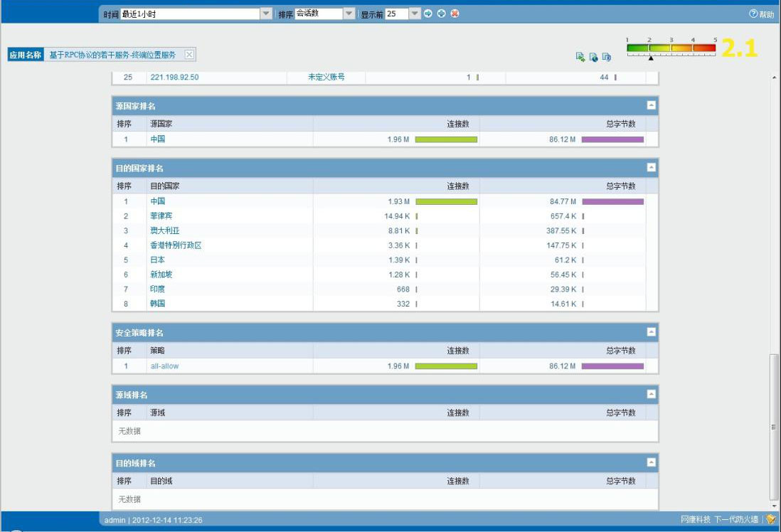The height and width of the screenshot is (532, 781).
Task: Click the 最近1小时 time field
Action: click(x=190, y=14)
